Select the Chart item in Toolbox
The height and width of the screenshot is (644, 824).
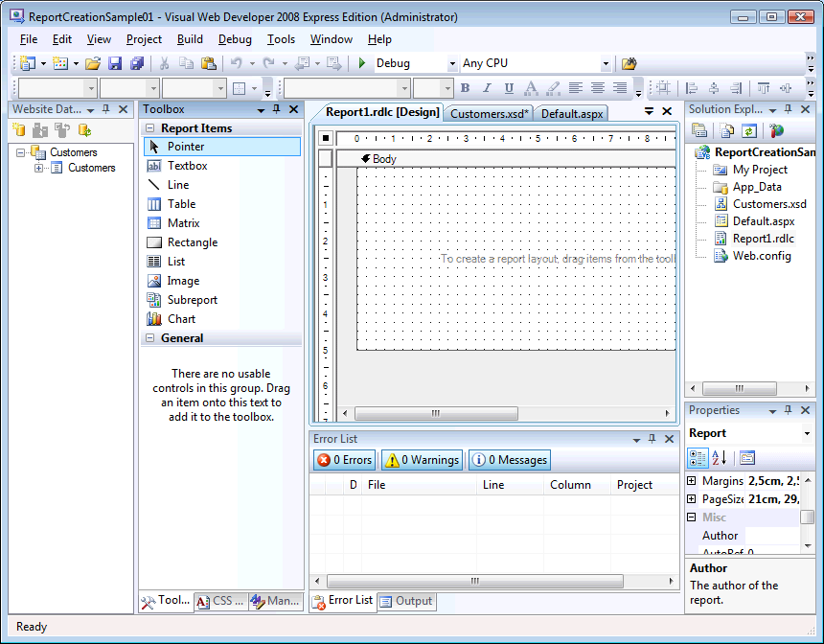[181, 319]
